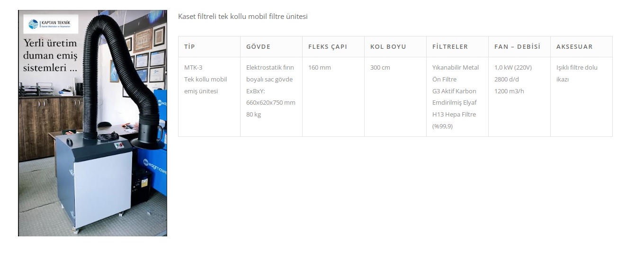Click the 'Yıkanabilir Metal Ön Filtre' text
Screen dimensions: 644x261
tap(455, 73)
